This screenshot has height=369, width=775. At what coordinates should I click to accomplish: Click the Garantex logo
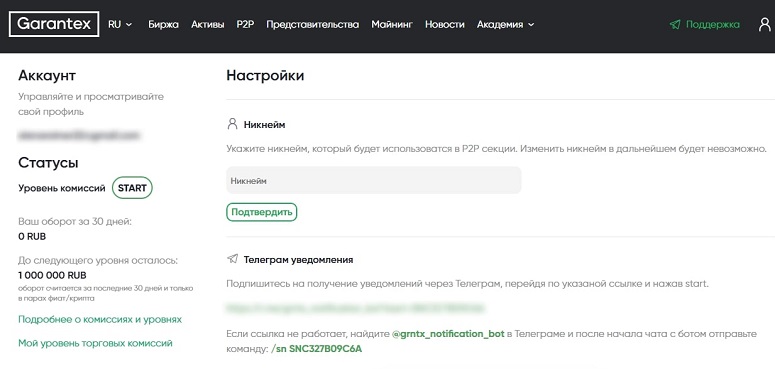(x=54, y=24)
